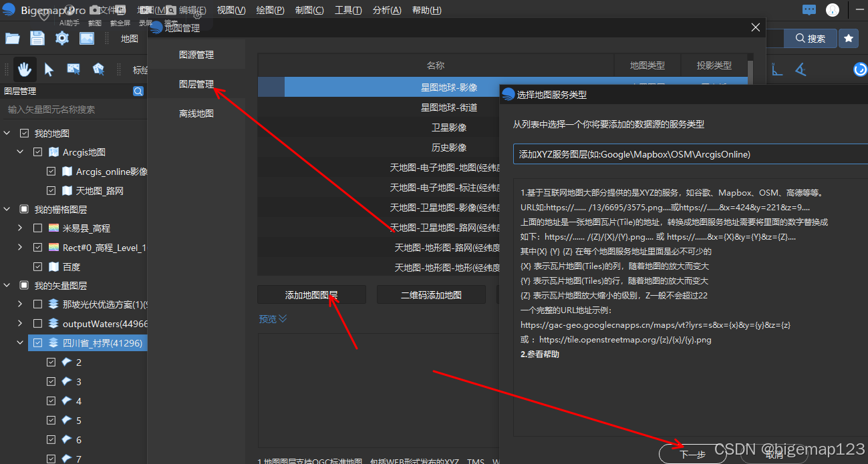This screenshot has width=868, height=464.
Task: Collapse the Arcgis地图 node
Action: coord(20,152)
